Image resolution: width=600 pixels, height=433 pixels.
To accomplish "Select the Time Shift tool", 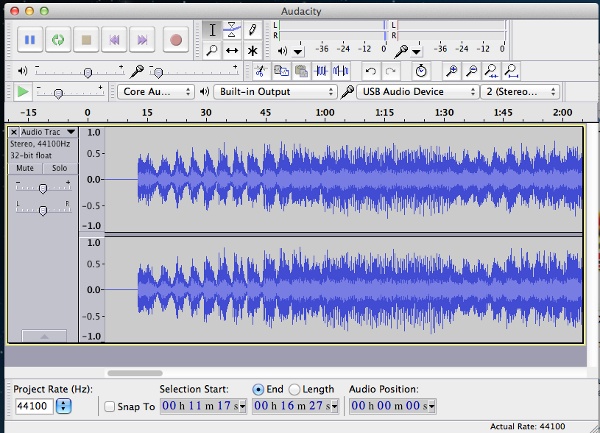I will (x=232, y=50).
